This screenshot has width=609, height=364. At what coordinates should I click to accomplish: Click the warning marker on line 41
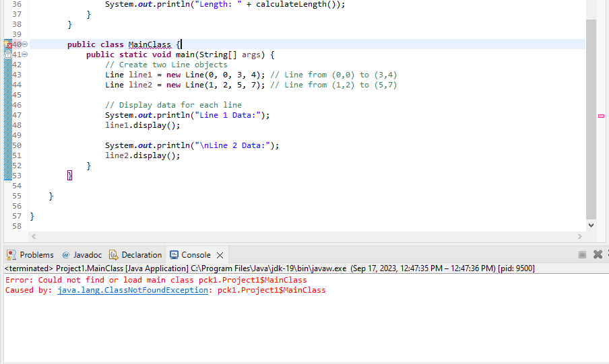(x=8, y=54)
